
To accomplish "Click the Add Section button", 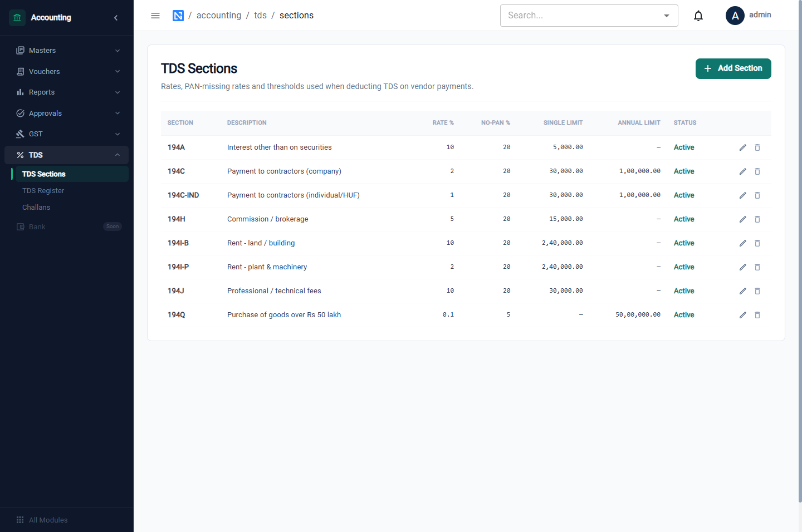I will click(733, 68).
